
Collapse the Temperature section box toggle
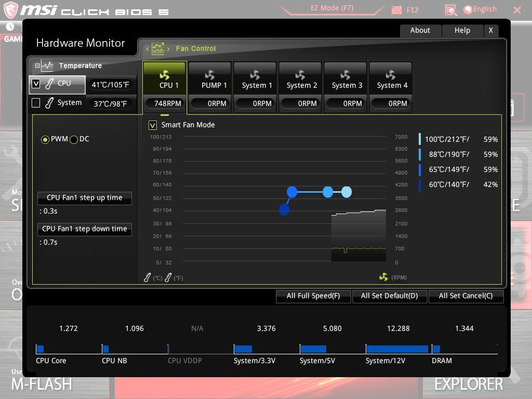pyautogui.click(x=37, y=66)
